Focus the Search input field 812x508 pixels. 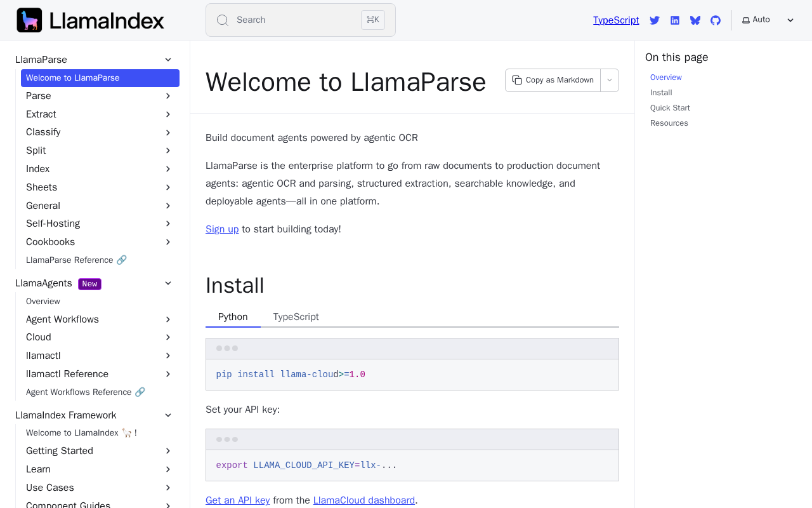click(x=301, y=20)
